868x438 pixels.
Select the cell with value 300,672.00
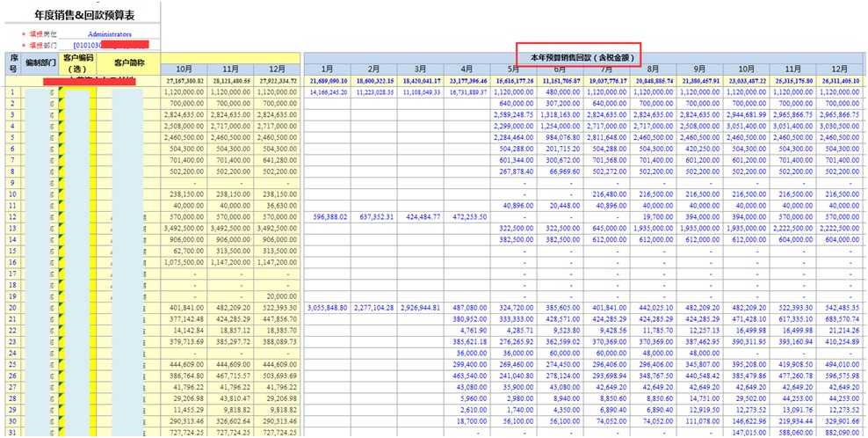tap(560, 160)
